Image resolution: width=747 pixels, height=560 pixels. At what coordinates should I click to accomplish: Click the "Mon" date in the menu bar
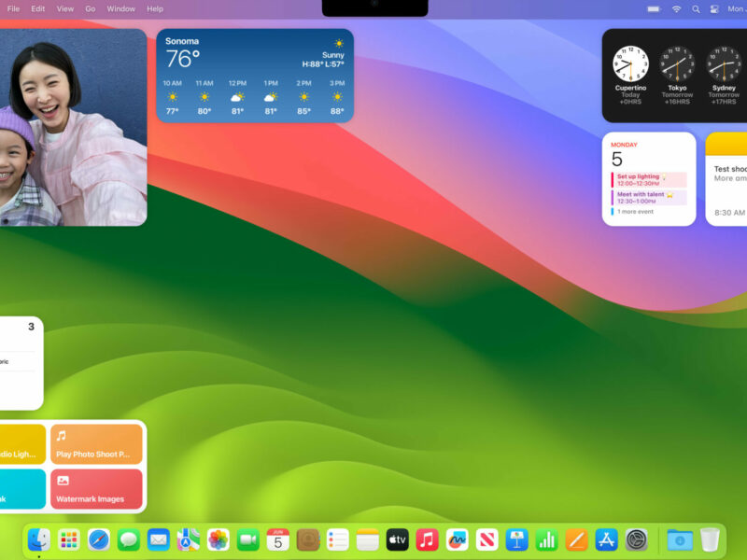(x=737, y=9)
